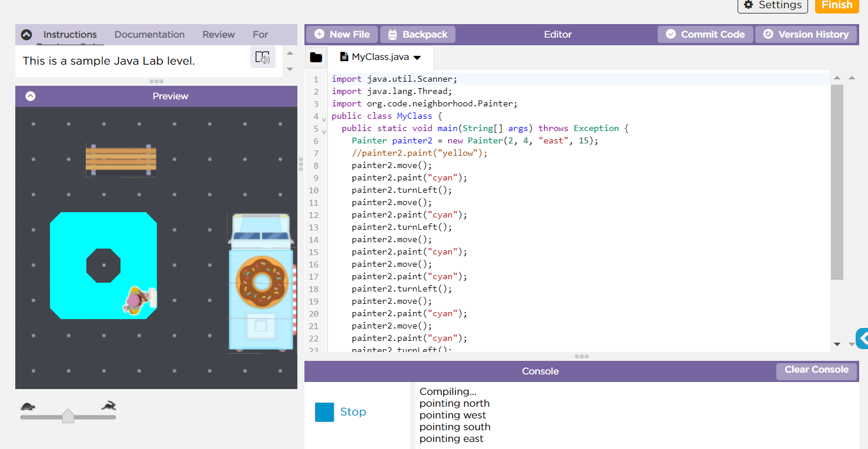Screen dimensions: 868x449
Task: Click the vertical divider grip beside editor
Action: 301,164
